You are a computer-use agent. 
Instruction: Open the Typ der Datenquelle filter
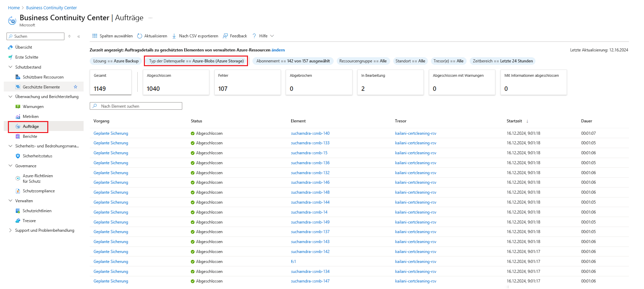click(196, 61)
